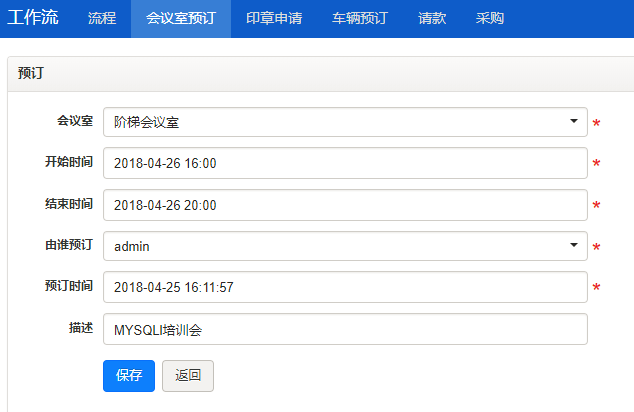Expand the 由谁预订 dropdown showing admin
634x412 pixels.
(345, 246)
